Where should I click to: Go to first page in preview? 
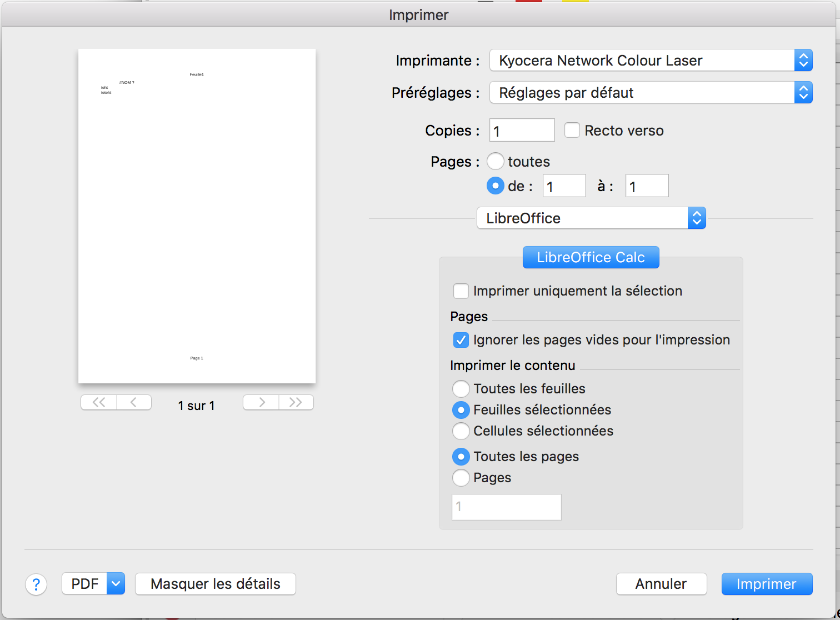tap(99, 402)
